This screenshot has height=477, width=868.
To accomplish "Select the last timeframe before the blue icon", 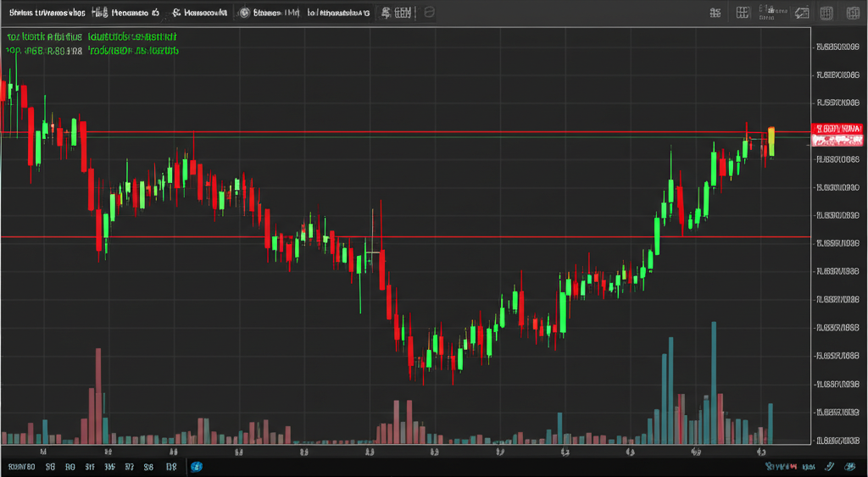I will pos(170,467).
